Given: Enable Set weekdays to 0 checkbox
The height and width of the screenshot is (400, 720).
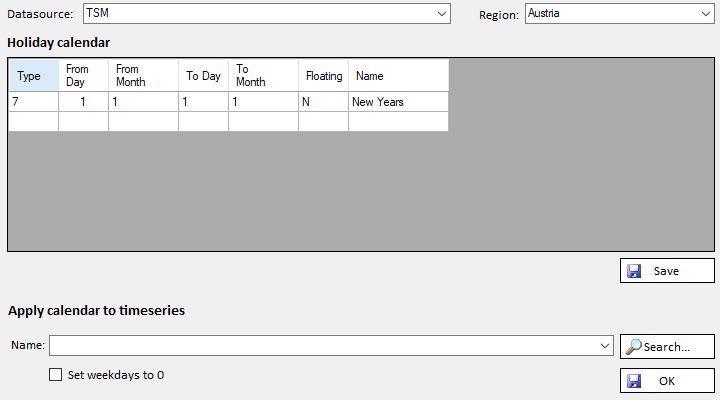Looking at the screenshot, I should click(x=56, y=376).
